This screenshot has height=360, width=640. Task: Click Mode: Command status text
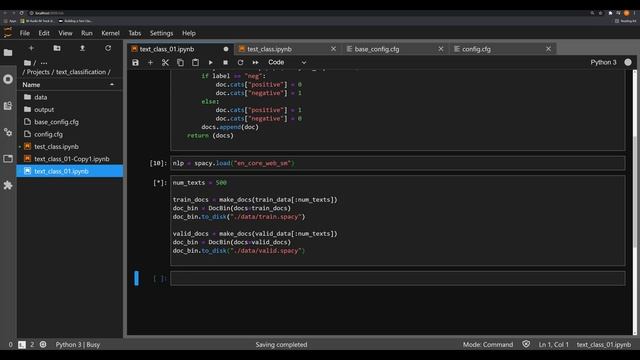(x=488, y=344)
